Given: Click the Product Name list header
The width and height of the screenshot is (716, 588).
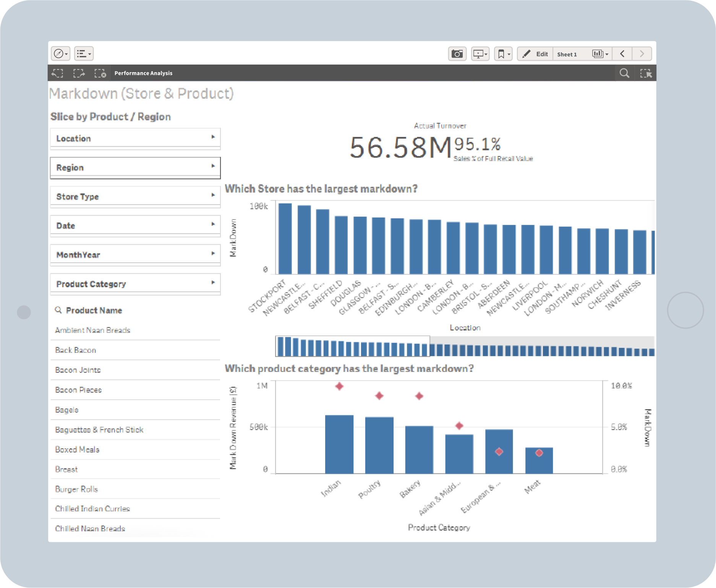Looking at the screenshot, I should [x=94, y=310].
